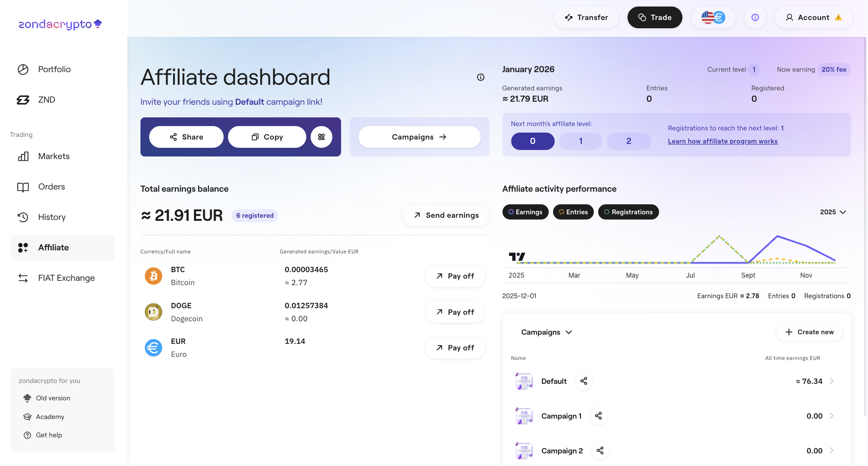This screenshot has width=868, height=466.
Task: Select affiliate level 2 pill
Action: point(628,141)
